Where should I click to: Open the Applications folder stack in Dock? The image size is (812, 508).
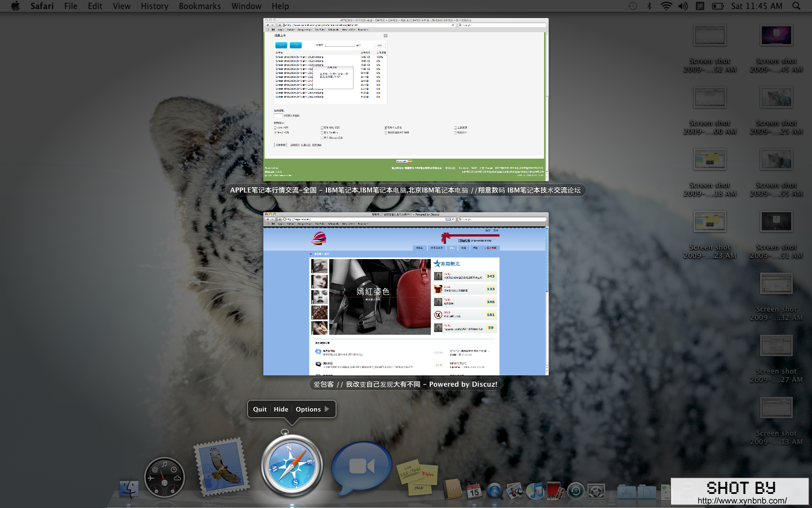626,491
